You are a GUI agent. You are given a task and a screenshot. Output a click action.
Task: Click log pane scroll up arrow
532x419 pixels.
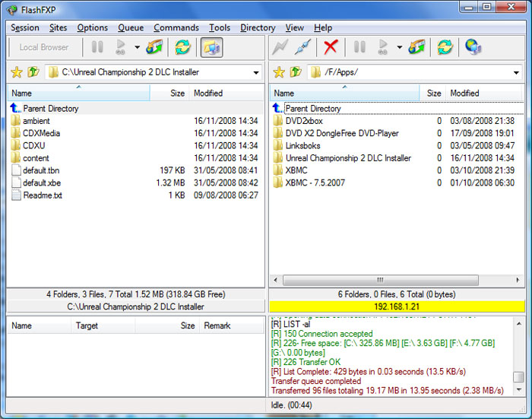(x=519, y=324)
